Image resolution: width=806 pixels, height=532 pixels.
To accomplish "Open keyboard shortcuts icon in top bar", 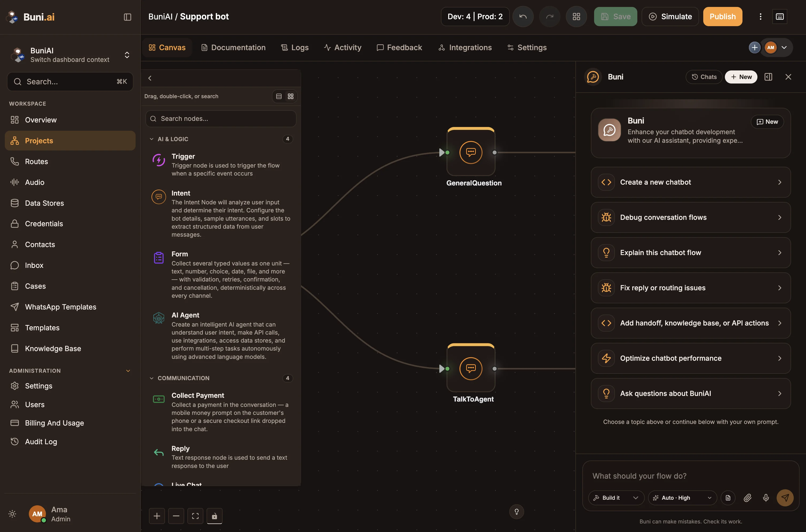I will (780, 17).
